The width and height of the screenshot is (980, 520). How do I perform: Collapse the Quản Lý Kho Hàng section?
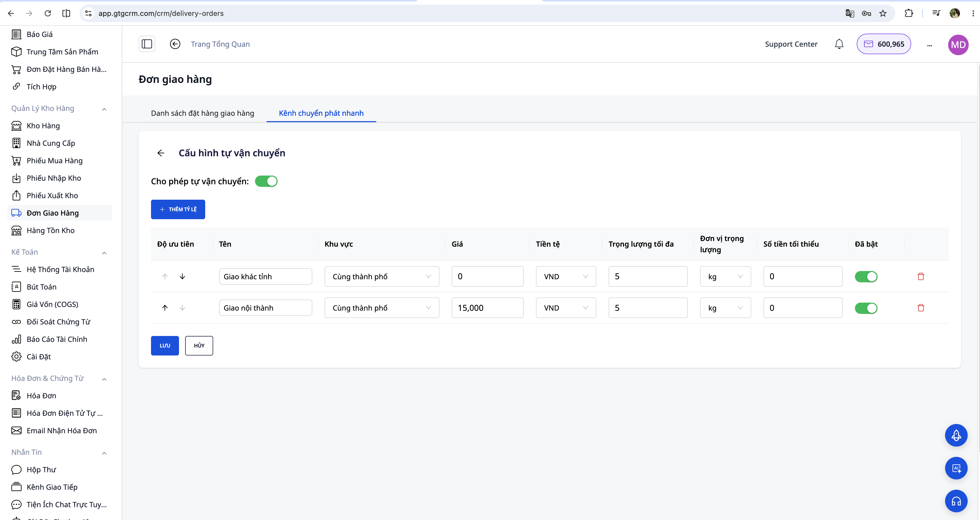tap(104, 109)
